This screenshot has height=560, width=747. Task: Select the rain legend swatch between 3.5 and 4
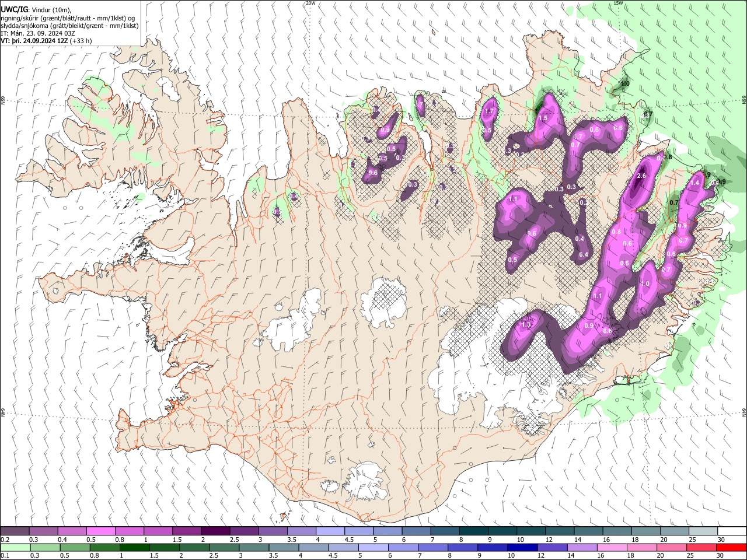284,548
